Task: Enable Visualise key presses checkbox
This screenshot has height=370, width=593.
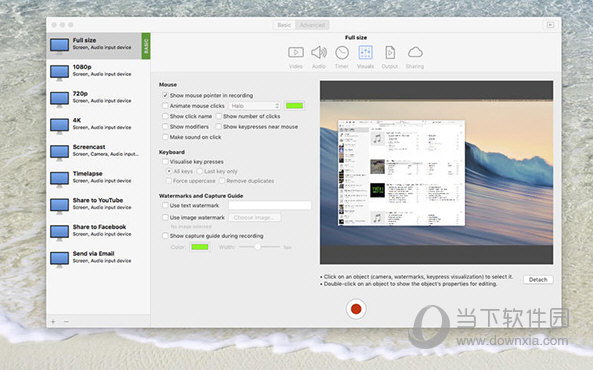Action: [165, 162]
